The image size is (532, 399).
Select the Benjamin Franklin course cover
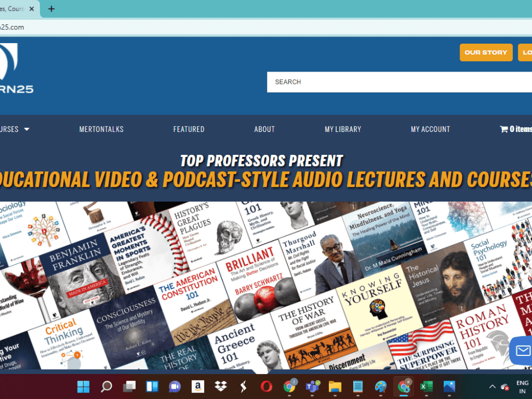tap(81, 276)
